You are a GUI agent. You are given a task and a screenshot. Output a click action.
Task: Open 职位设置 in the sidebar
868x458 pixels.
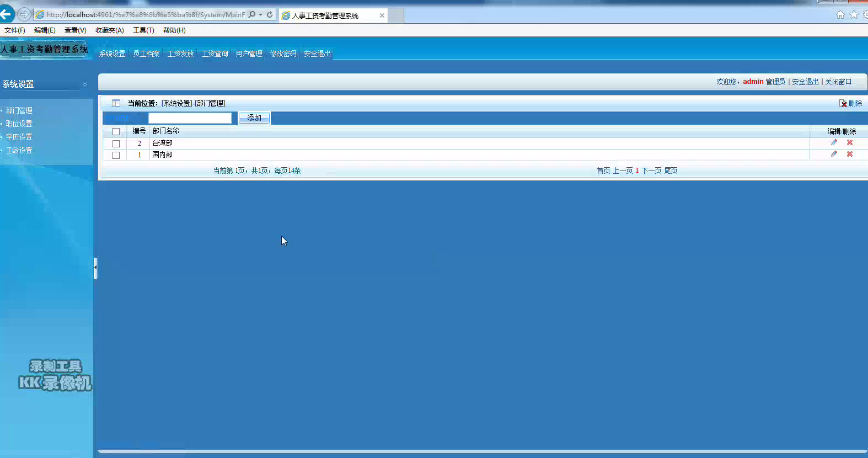click(19, 124)
